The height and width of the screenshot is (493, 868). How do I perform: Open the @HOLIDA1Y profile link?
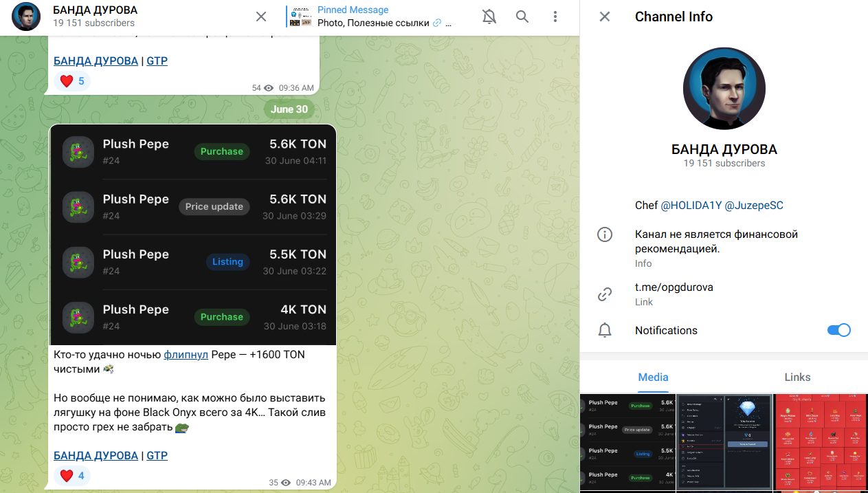point(691,206)
